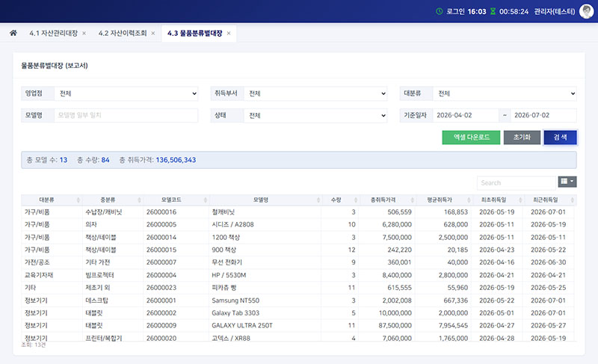598x364 pixels.
Task: Click the table Search box
Action: point(517,183)
